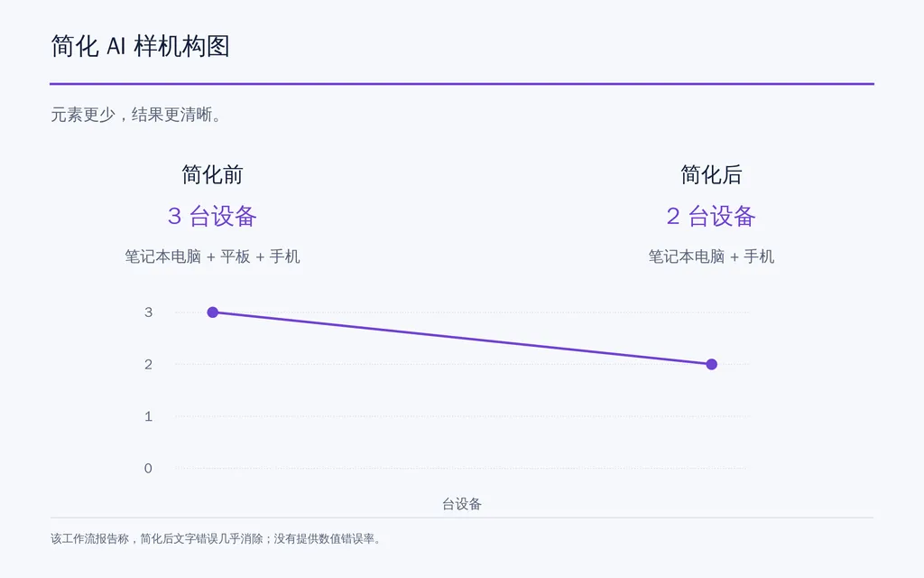Viewport: 924px width, 578px height.
Task: Select the footnote starting with 该工作流报告称
Action: click(216, 538)
